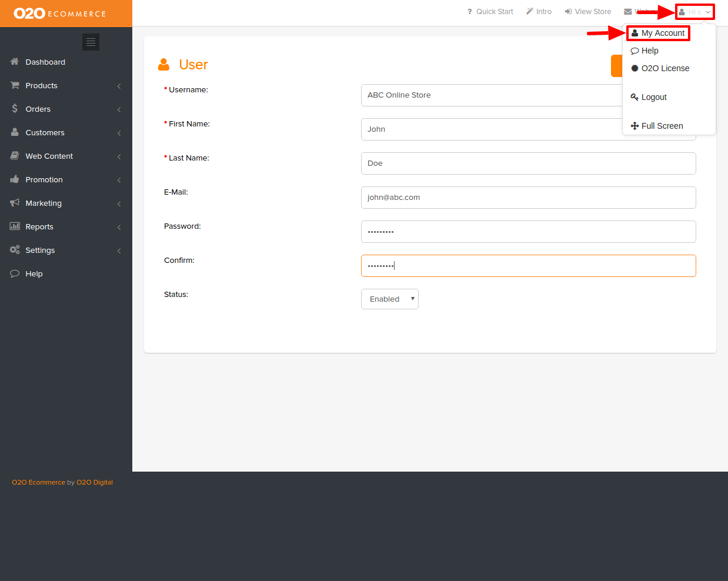Click the Settings gears icon
This screenshot has width=728, height=581.
coord(15,250)
